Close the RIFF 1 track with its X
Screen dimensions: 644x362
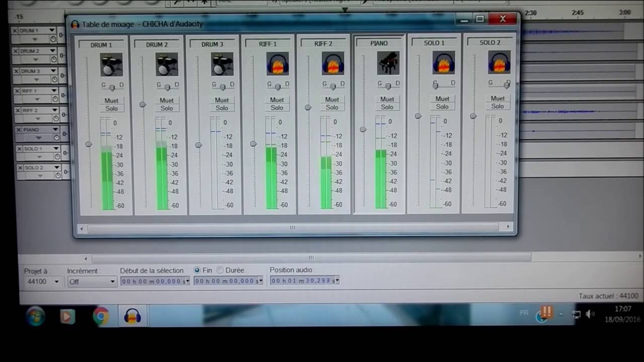pyautogui.click(x=17, y=91)
